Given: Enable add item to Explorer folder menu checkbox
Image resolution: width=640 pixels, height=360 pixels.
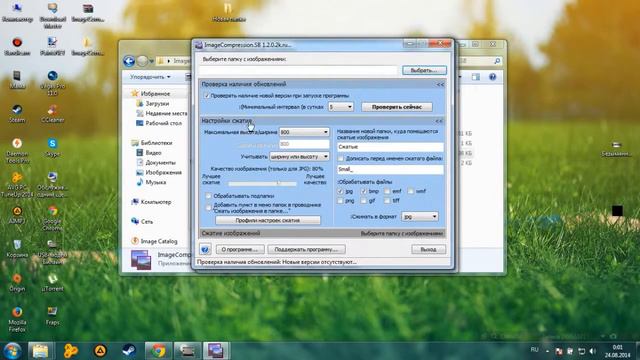Looking at the screenshot, I should (x=209, y=207).
